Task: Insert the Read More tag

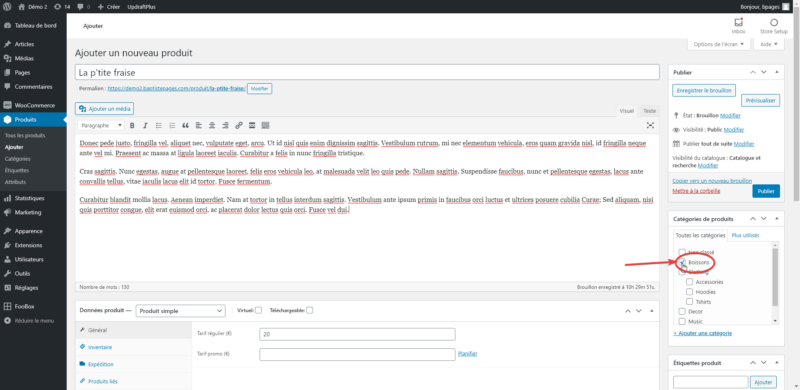Action: [x=252, y=126]
